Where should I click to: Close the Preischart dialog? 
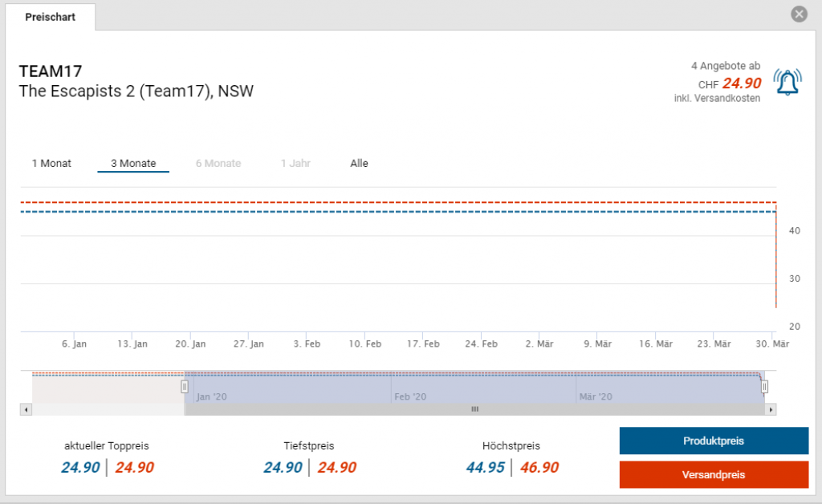tap(798, 14)
